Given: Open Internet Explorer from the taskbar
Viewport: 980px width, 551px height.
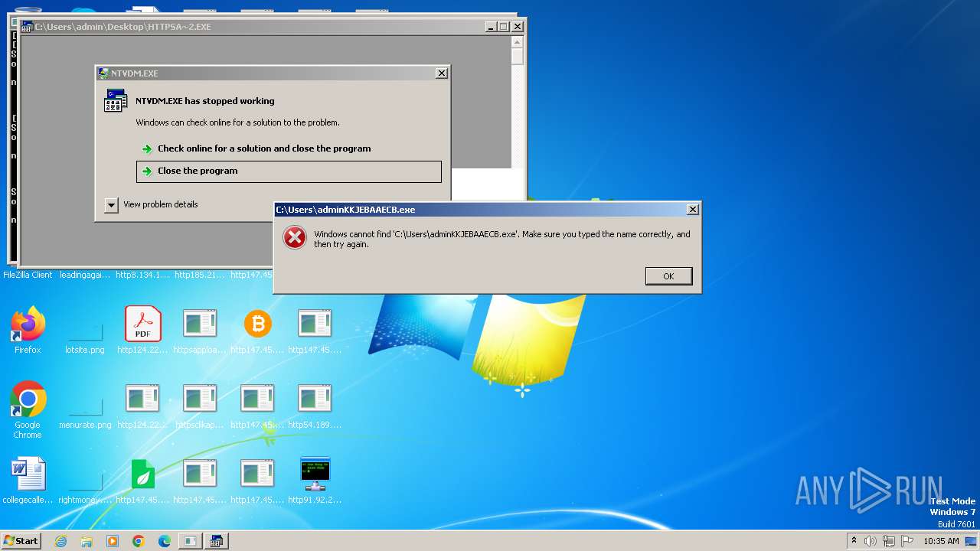Looking at the screenshot, I should coord(60,541).
